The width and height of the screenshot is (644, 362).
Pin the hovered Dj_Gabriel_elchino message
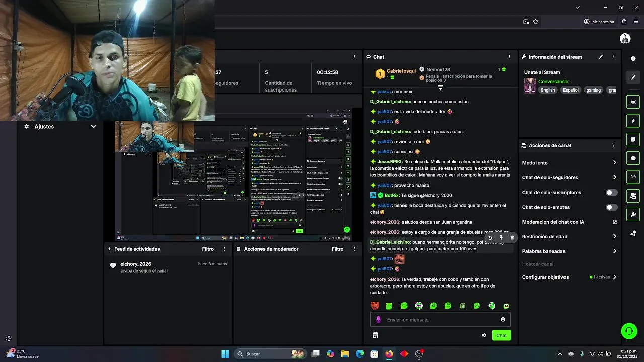click(x=501, y=238)
